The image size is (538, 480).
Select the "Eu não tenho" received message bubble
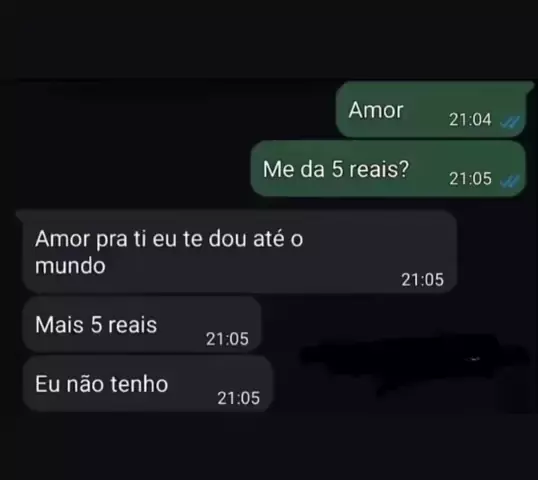click(148, 384)
